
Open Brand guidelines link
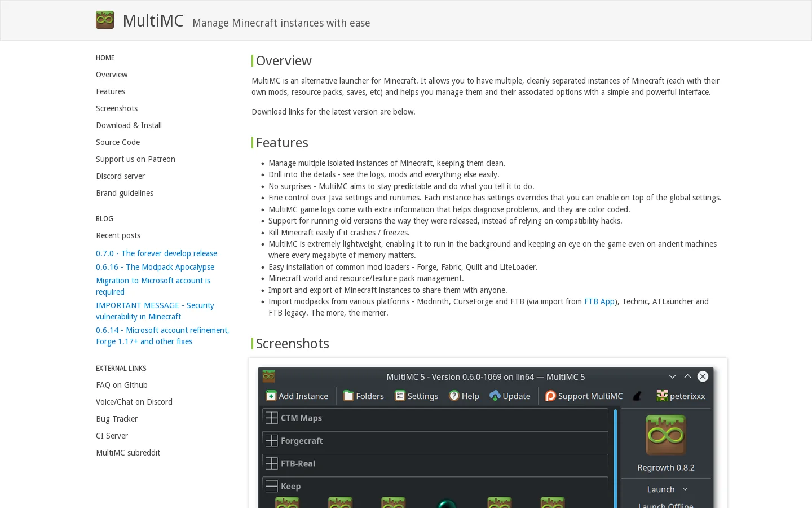(x=125, y=193)
